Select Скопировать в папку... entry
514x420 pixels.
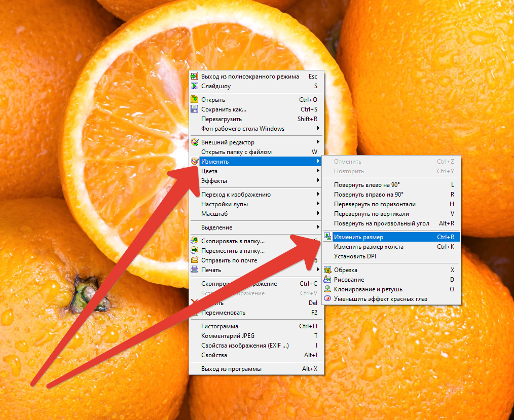coord(256,241)
